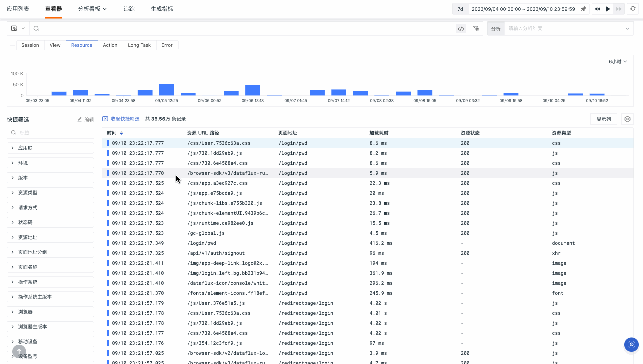
Task: Click the magnifier icon in the search bar
Action: 36,29
